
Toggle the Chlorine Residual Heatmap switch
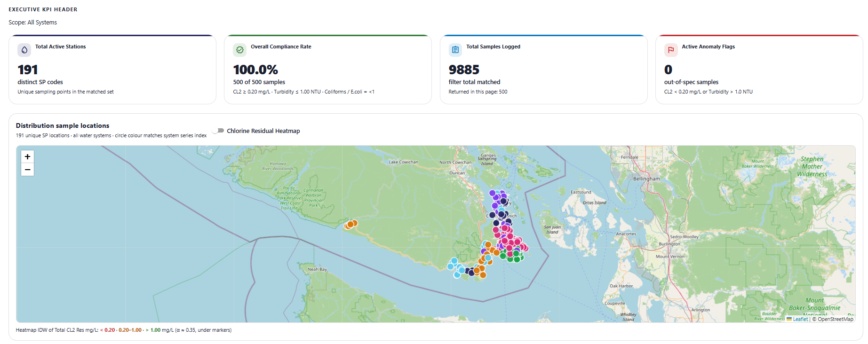click(218, 131)
